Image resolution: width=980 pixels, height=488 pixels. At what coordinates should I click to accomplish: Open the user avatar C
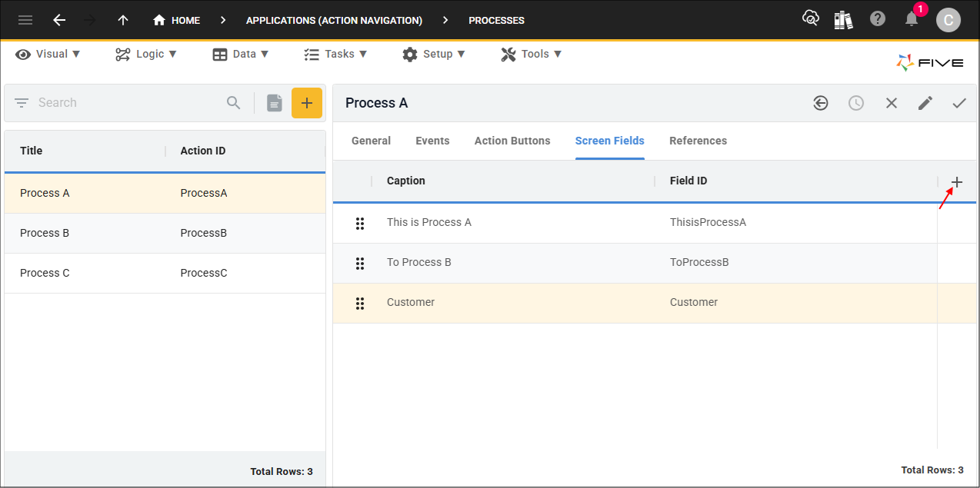pos(948,20)
